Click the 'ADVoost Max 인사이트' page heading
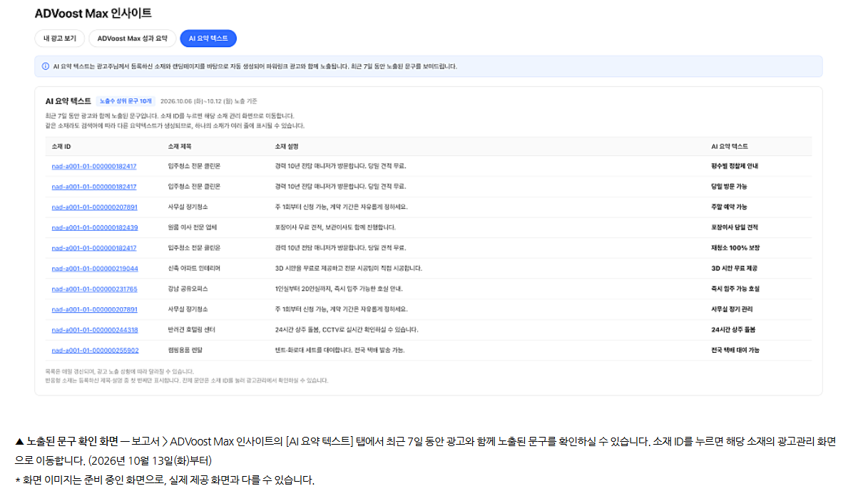Viewport: 868px width, 496px height. coord(93,13)
